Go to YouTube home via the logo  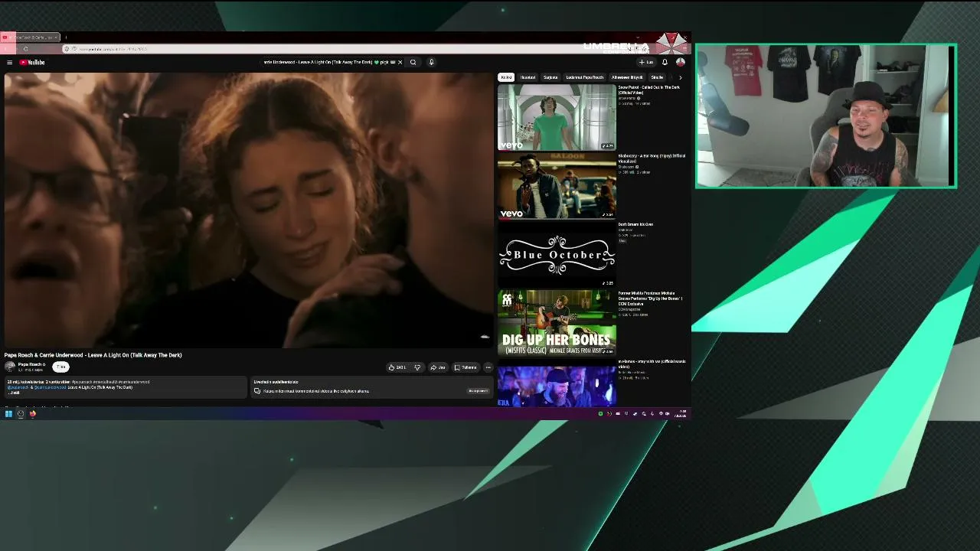[32, 62]
